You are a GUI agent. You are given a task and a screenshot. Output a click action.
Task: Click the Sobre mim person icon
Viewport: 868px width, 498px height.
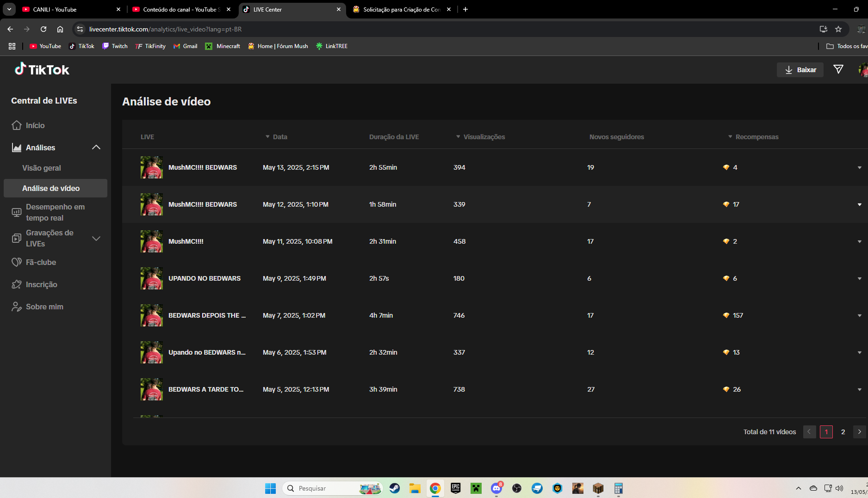[x=17, y=307]
